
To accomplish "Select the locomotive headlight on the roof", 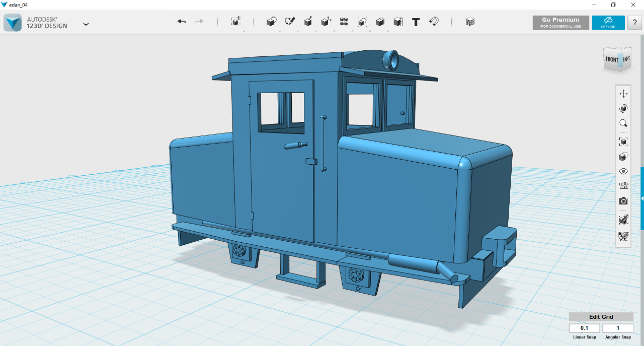I will point(392,60).
